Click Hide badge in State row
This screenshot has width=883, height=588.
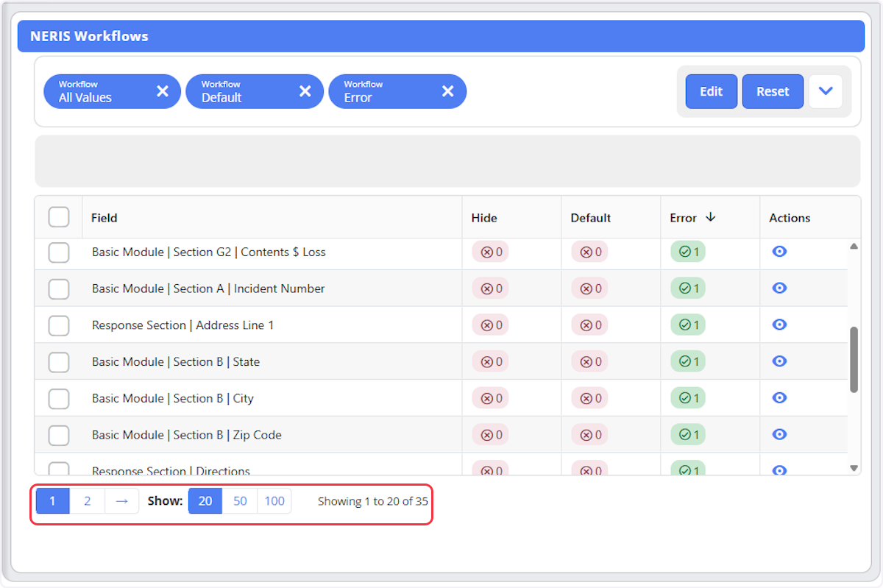[491, 361]
